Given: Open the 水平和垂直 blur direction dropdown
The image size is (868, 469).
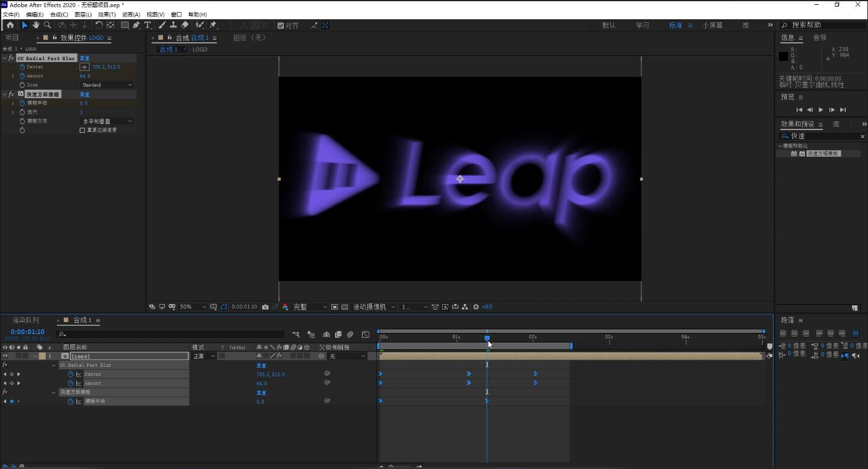Looking at the screenshot, I should tap(106, 121).
